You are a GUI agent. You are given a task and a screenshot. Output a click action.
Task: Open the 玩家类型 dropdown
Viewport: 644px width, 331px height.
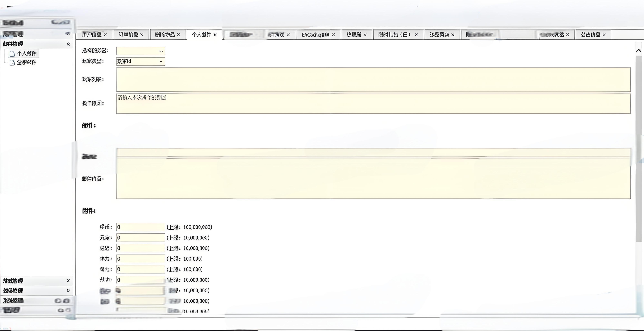[x=161, y=61]
